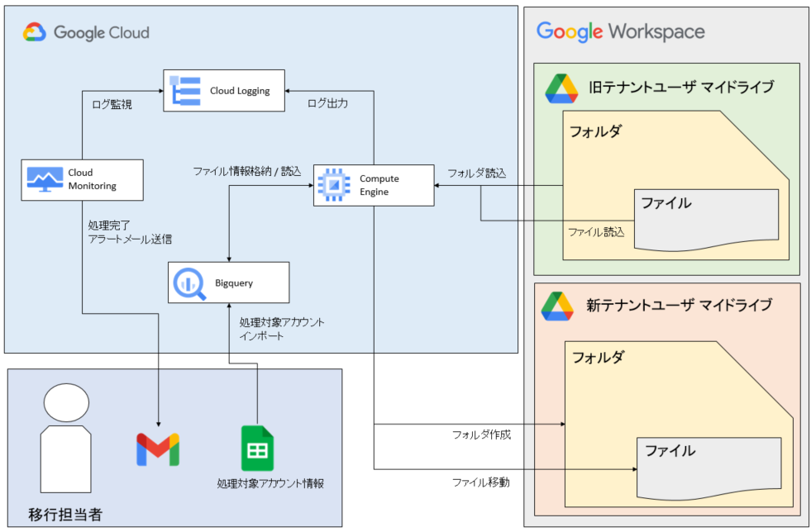This screenshot has height=532, width=811.
Task: Click the Cloud Logging icon
Action: click(185, 91)
